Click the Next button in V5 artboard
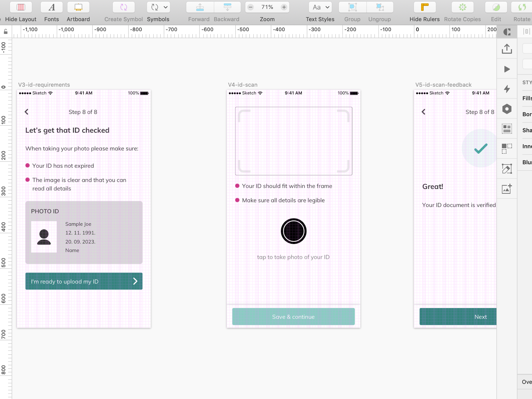The image size is (532, 399). pyautogui.click(x=458, y=317)
